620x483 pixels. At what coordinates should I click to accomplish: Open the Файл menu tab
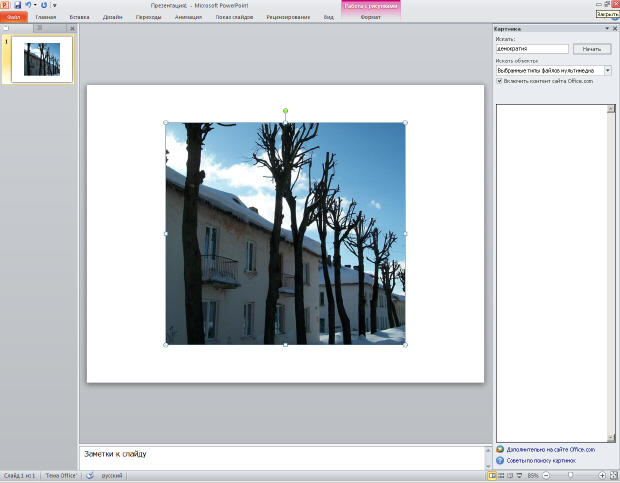pyautogui.click(x=13, y=17)
